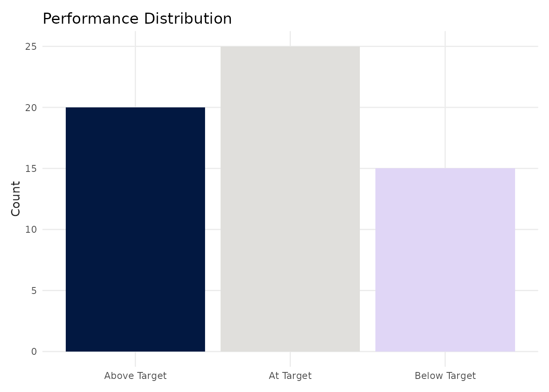Select the light gray At Target bar

[x=290, y=199]
